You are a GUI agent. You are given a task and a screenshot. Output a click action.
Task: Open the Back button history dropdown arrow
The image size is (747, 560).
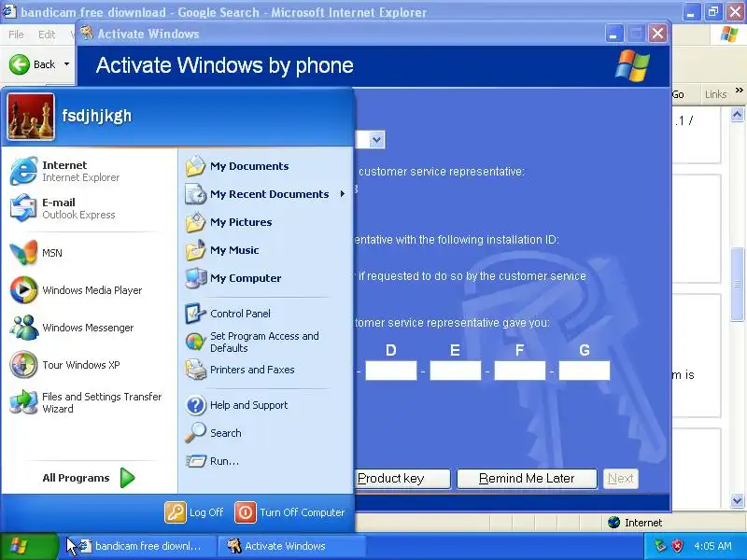66,64
